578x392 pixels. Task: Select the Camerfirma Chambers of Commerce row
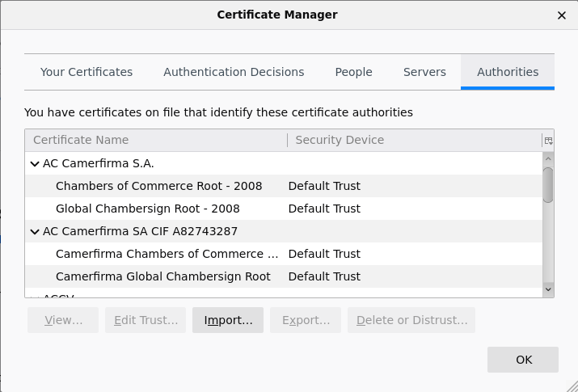pos(167,254)
